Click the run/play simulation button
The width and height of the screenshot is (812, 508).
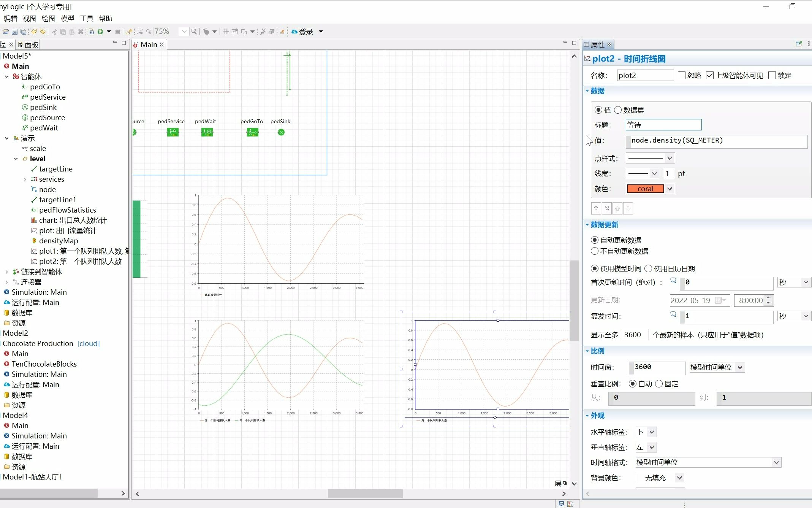100,32
